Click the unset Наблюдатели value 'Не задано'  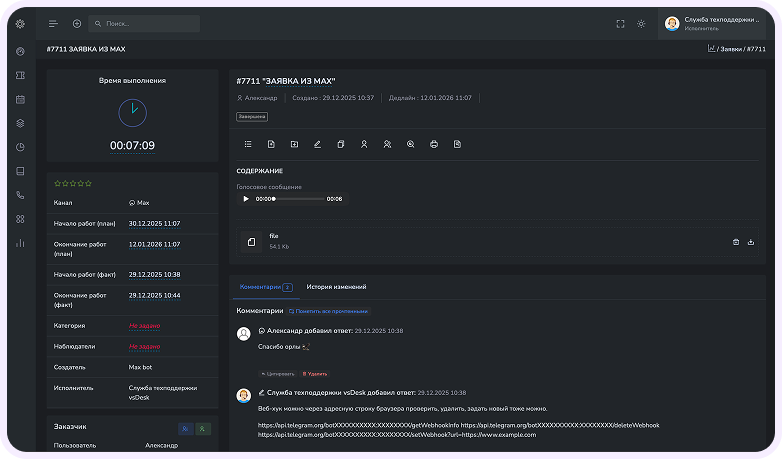coord(144,346)
